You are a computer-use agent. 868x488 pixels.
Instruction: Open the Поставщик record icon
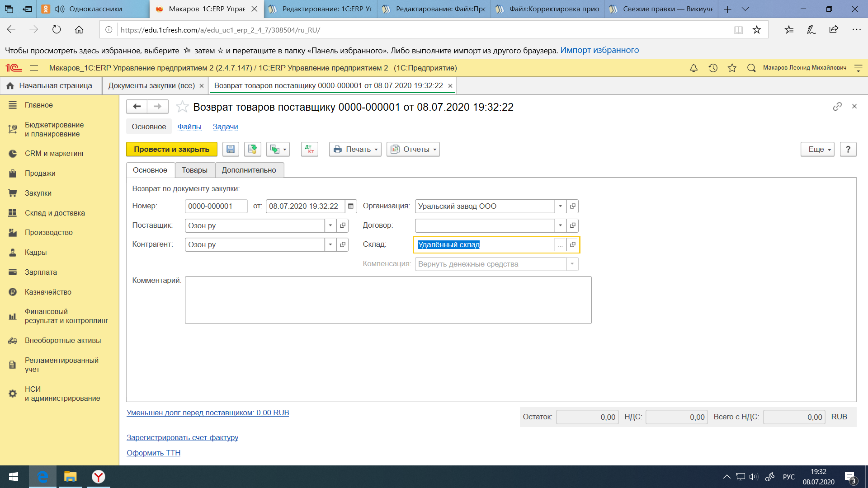coord(343,225)
